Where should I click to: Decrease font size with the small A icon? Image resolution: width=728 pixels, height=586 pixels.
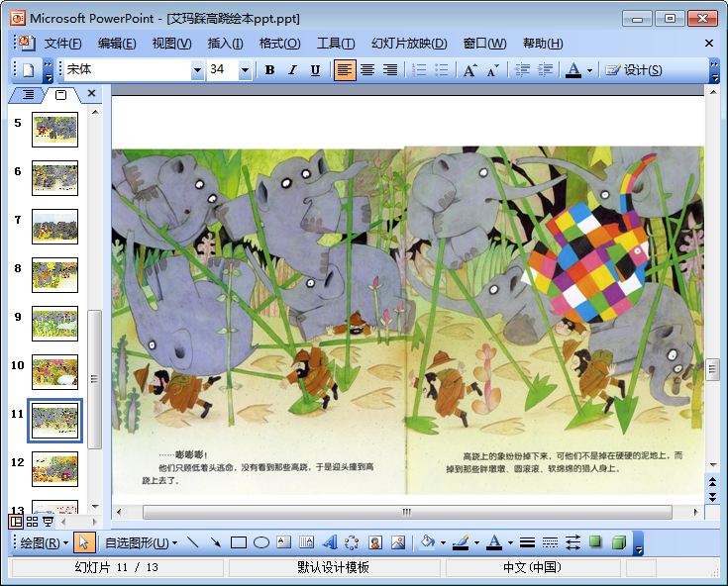coord(492,70)
